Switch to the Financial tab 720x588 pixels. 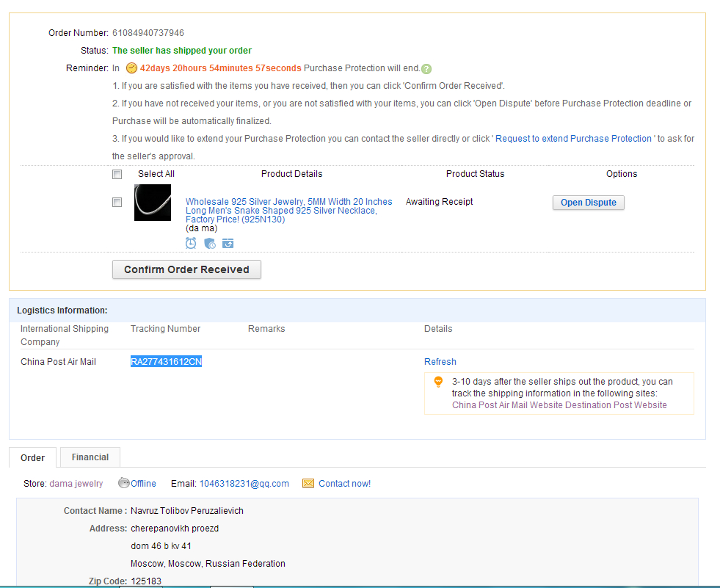[x=90, y=457]
